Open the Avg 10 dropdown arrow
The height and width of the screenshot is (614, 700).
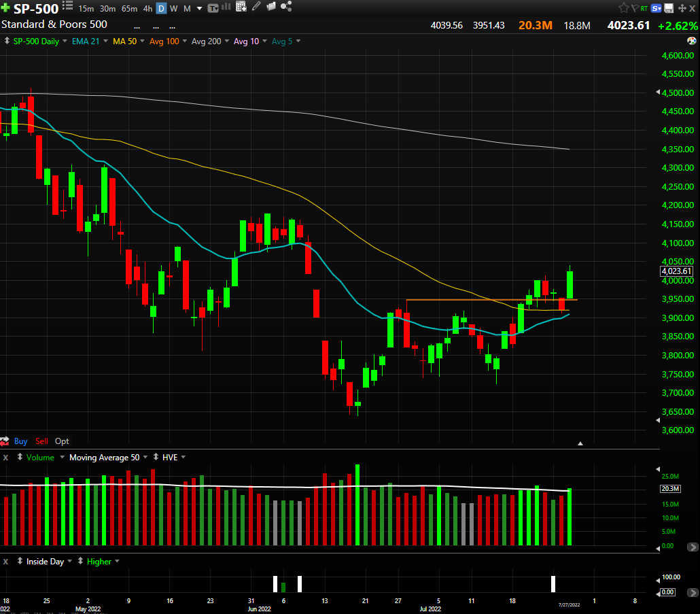[265, 41]
